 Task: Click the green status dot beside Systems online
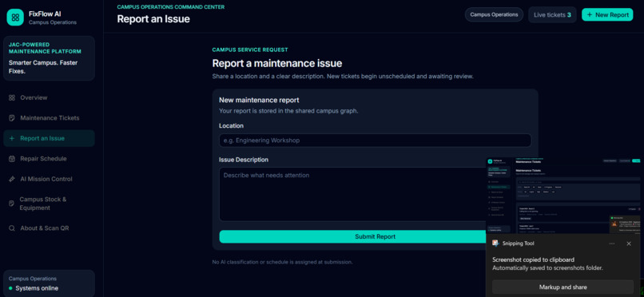tap(10, 288)
